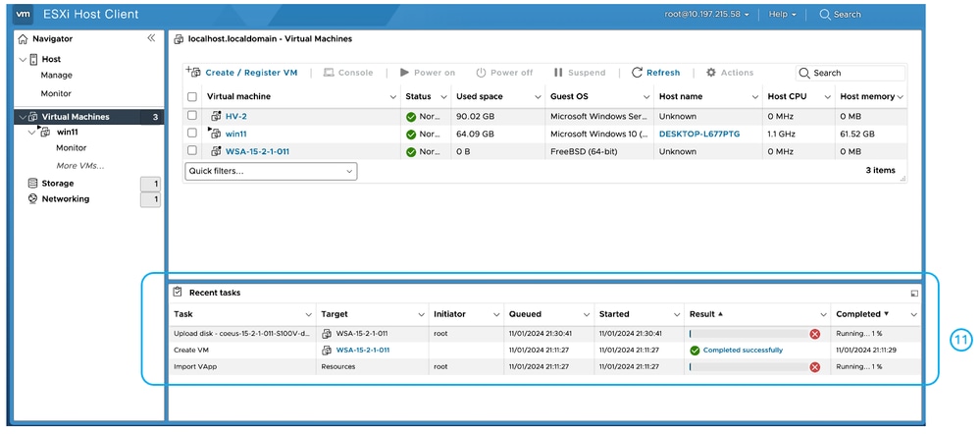Click the 90.02 GB used space cell
The image size is (980, 434).
pyautogui.click(x=475, y=116)
